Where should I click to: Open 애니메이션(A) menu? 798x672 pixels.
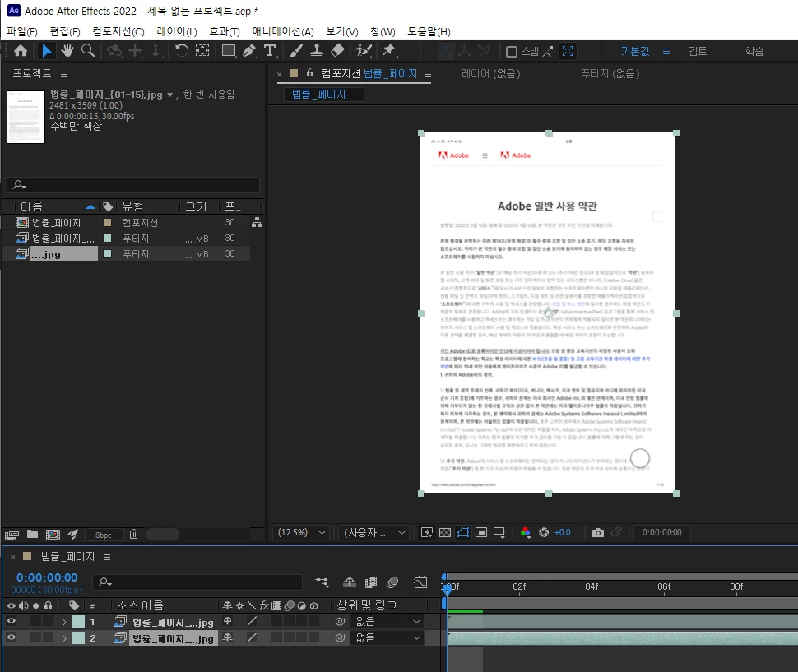click(283, 31)
